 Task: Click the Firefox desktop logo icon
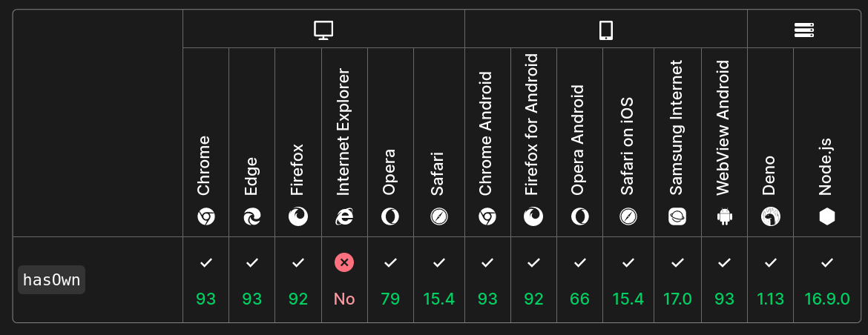click(298, 216)
